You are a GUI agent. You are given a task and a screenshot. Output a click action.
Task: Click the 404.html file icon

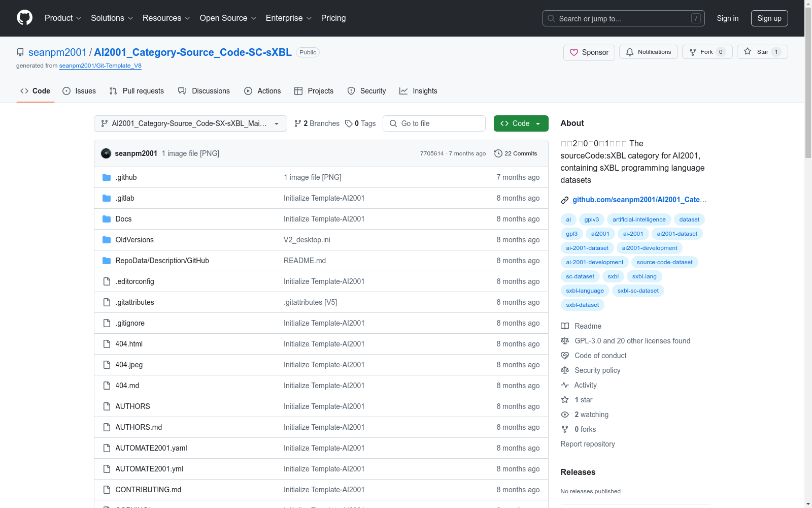click(107, 344)
